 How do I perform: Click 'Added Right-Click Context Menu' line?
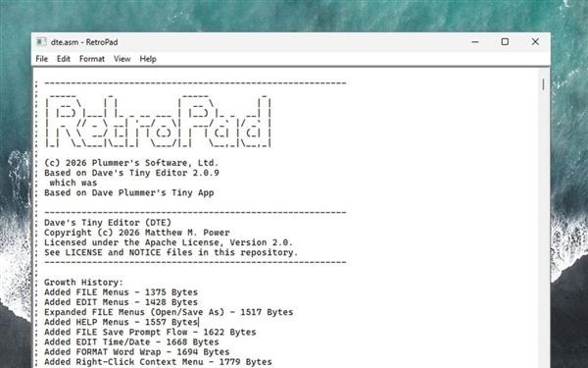point(158,362)
